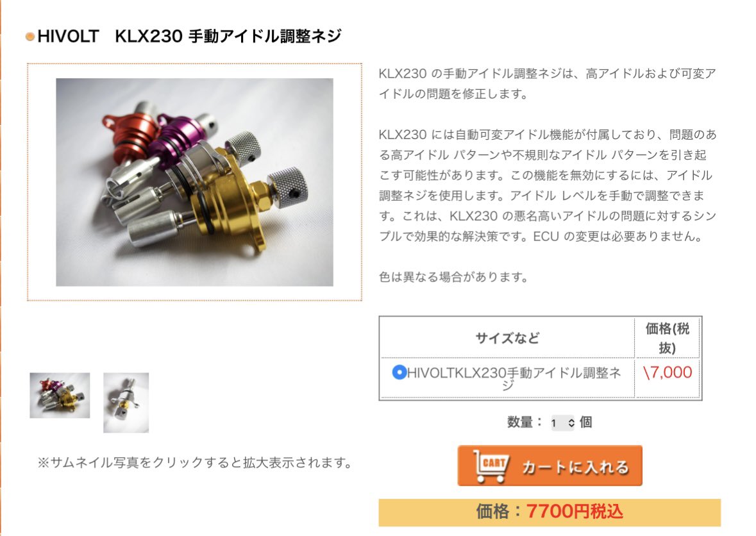Click the 色は異なる場合があります notice
756x536 pixels.
pyautogui.click(x=454, y=277)
